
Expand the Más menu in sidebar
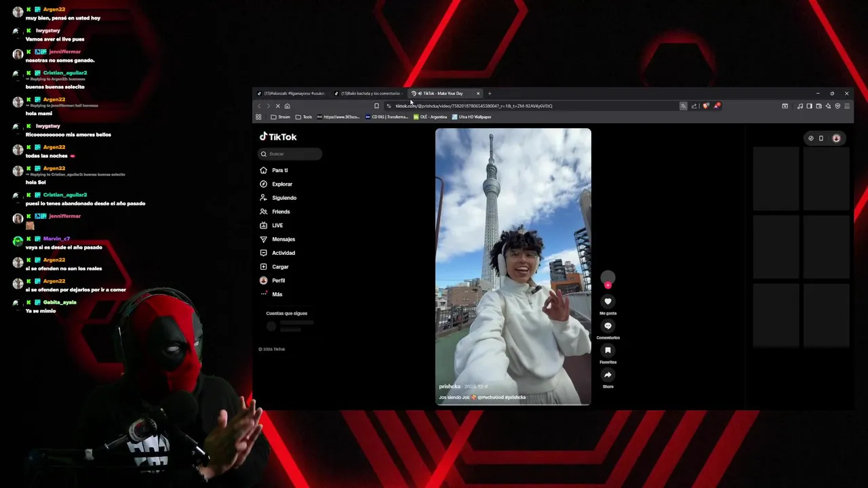pyautogui.click(x=271, y=294)
